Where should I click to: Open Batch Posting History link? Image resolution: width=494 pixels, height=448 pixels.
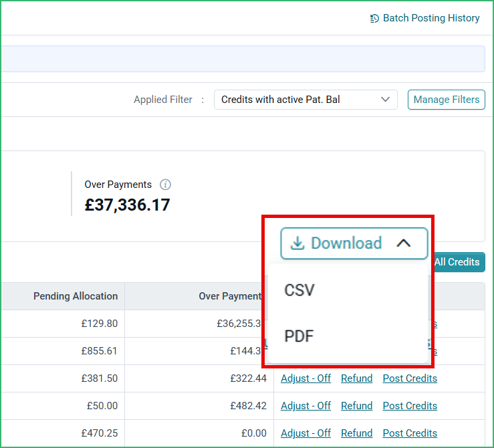424,18
